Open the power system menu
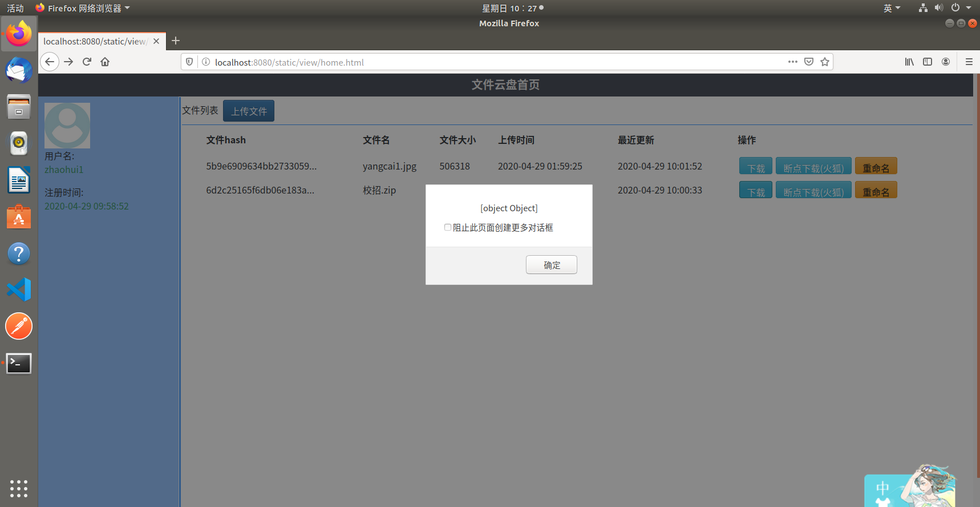 961,8
